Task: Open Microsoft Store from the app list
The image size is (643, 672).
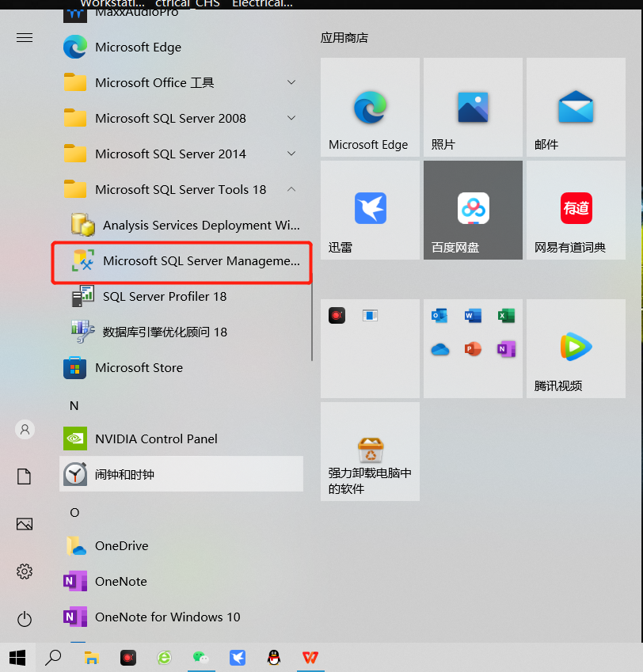Action: (181, 368)
